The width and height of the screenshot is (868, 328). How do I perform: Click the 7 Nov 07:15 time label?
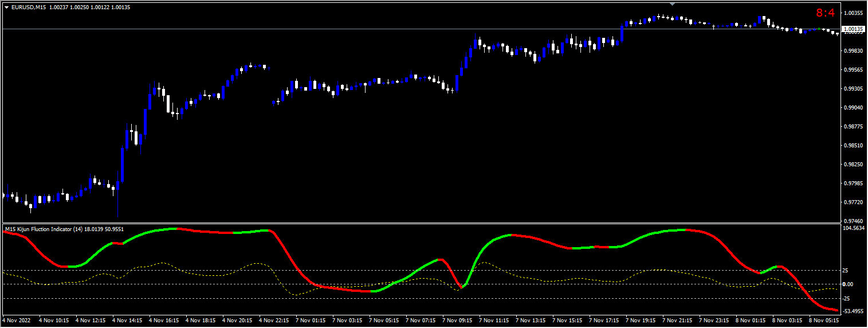(422, 321)
